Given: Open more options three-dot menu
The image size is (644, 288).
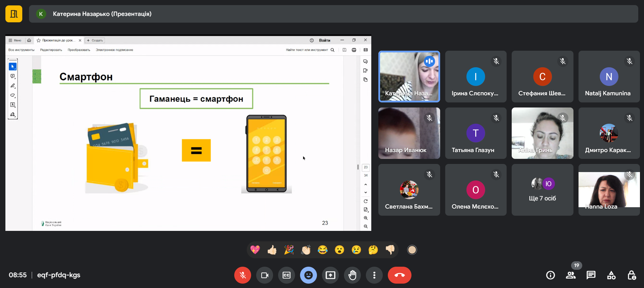Looking at the screenshot, I should pos(374,275).
